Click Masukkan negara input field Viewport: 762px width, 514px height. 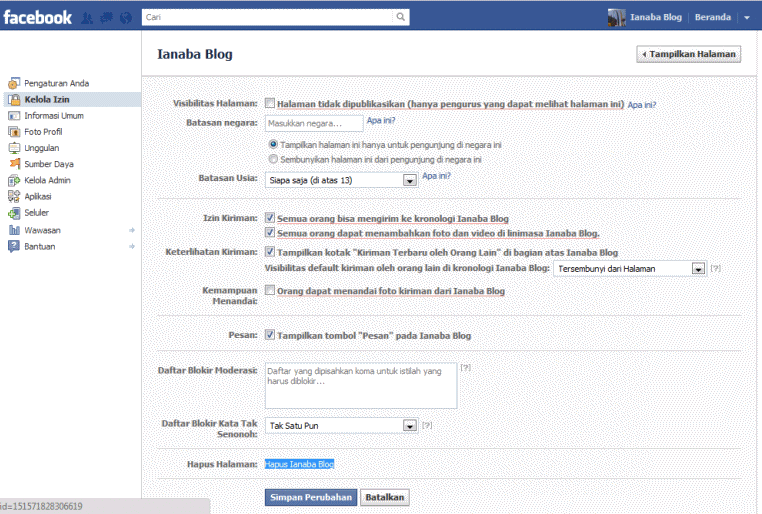(314, 123)
